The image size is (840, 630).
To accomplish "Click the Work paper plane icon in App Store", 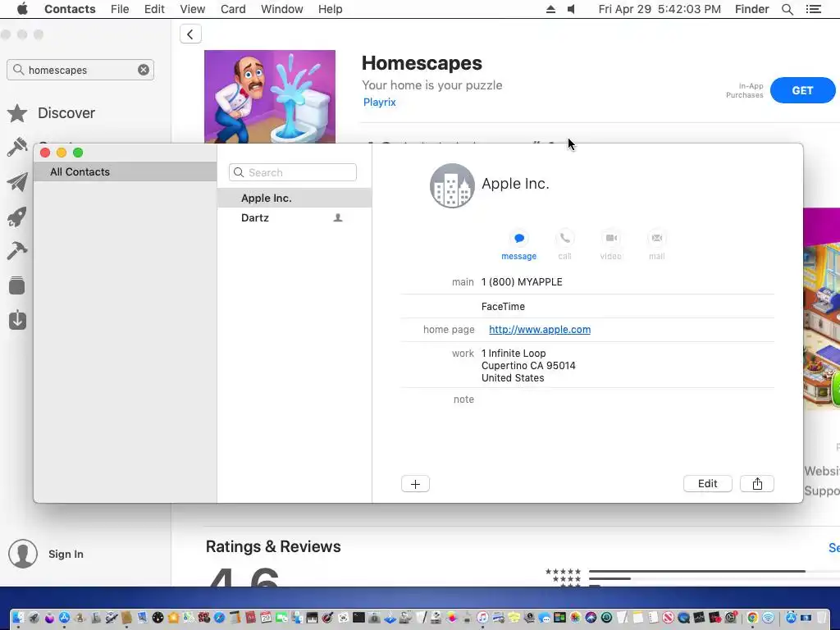I will (17, 182).
